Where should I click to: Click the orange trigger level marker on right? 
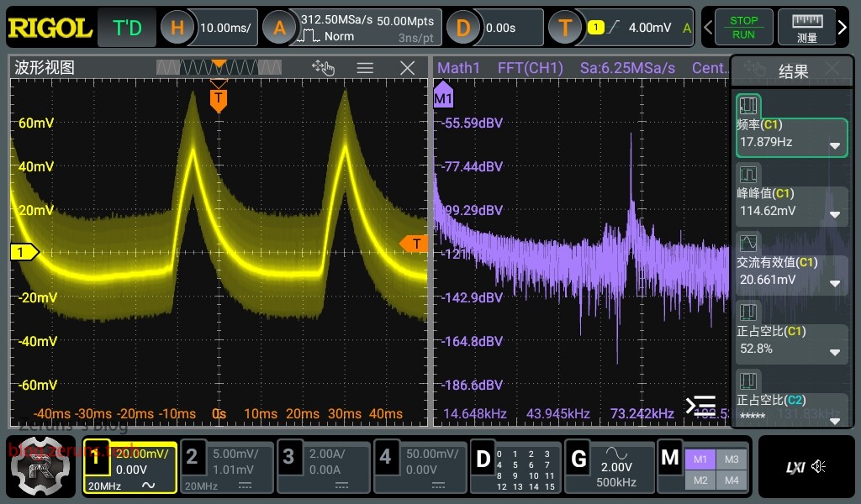[x=413, y=244]
